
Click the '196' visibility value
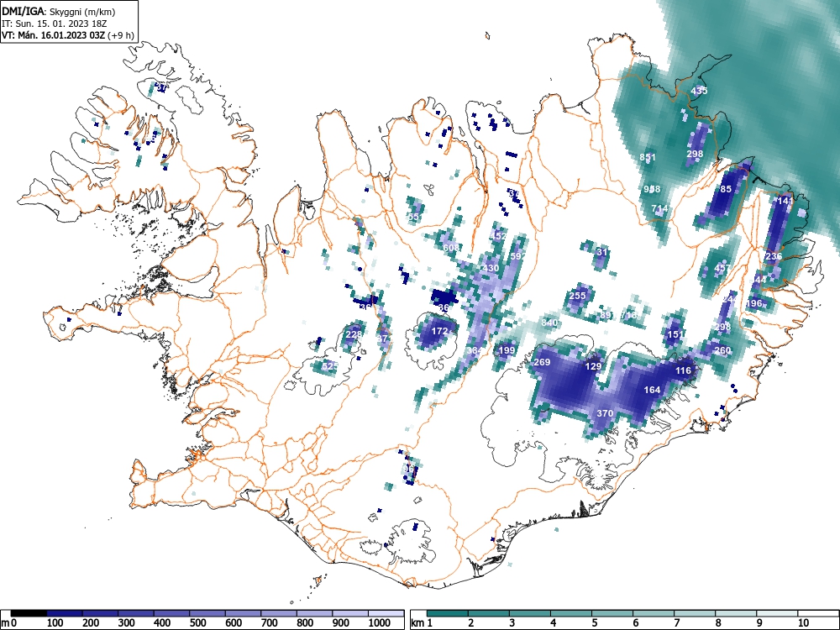753,303
